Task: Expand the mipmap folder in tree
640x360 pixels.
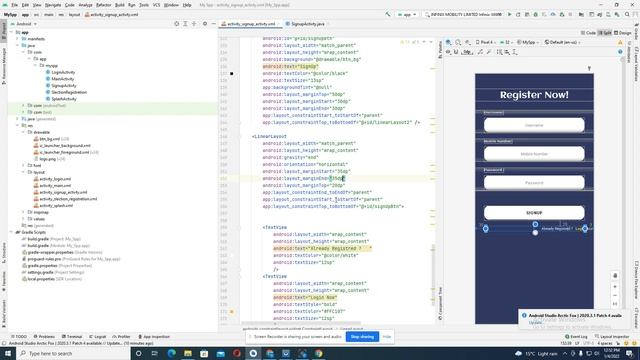Action: pyautogui.click(x=24, y=212)
